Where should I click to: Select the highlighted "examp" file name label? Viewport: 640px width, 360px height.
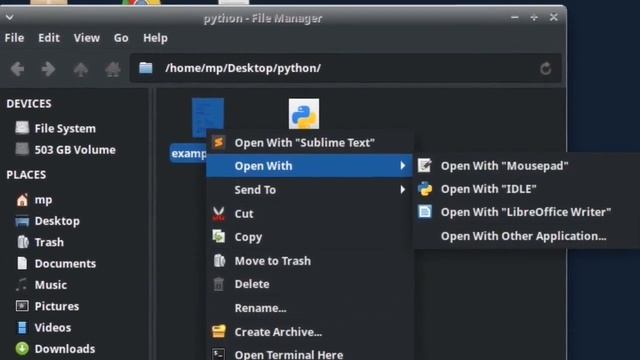(189, 153)
